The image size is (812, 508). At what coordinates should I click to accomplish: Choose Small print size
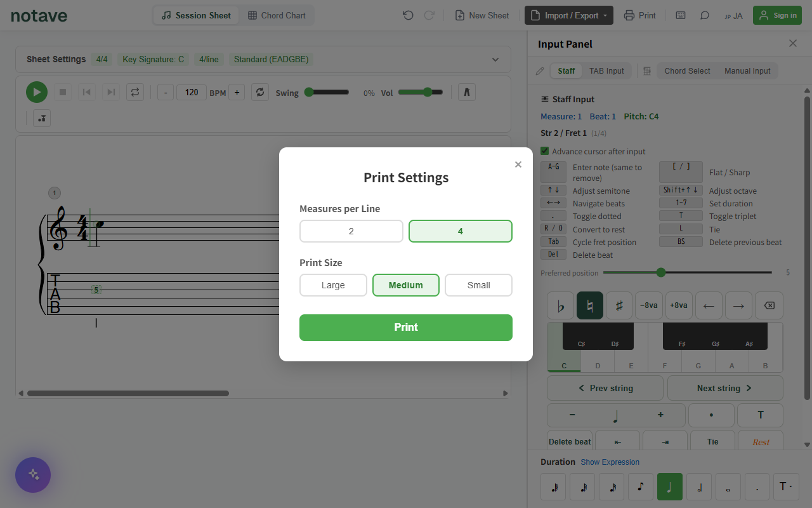point(479,285)
